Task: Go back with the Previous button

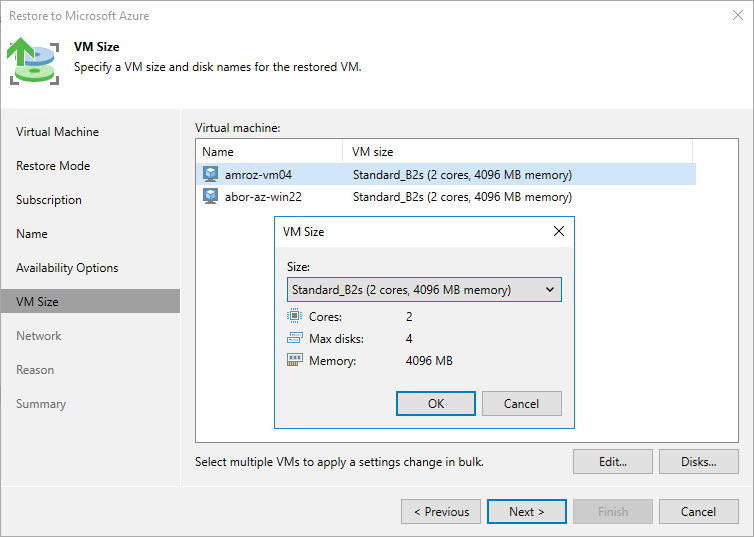Action: pyautogui.click(x=440, y=512)
